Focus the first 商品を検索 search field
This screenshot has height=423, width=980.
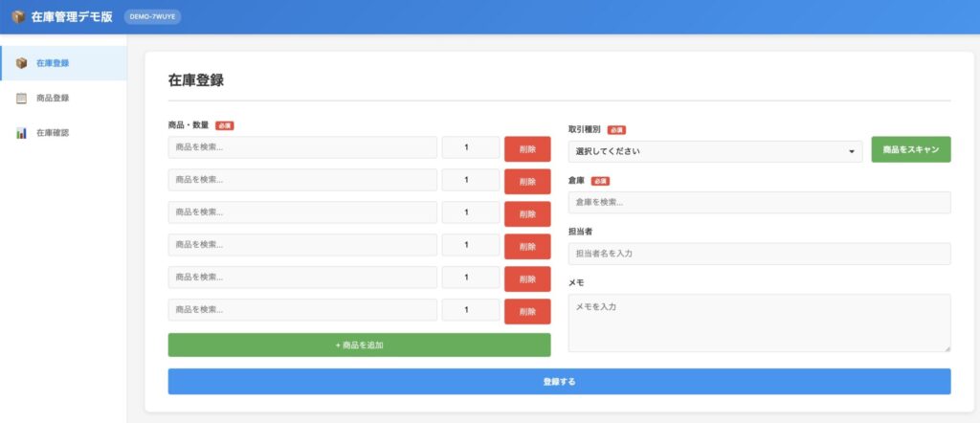point(302,147)
